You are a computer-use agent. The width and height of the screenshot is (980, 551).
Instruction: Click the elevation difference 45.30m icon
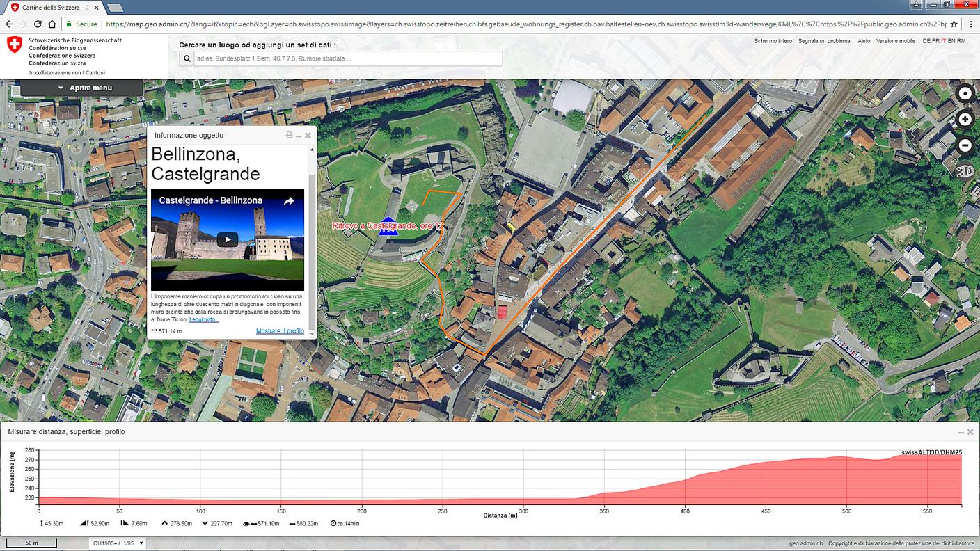(42, 523)
